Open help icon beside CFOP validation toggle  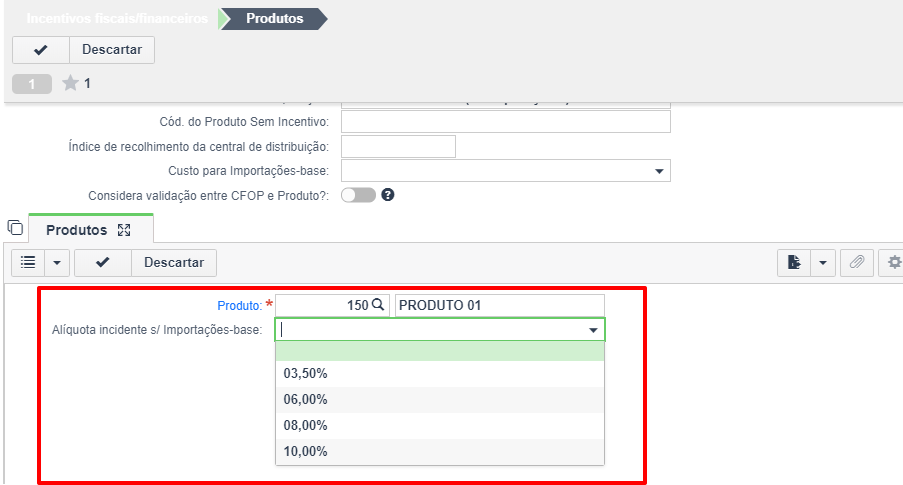pos(388,195)
